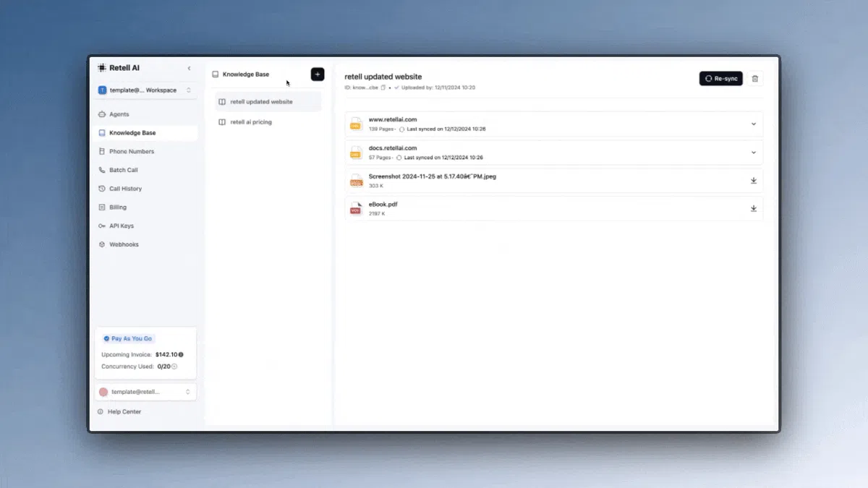Click the www.retellai.com URL file icon
The image size is (868, 488).
click(356, 124)
